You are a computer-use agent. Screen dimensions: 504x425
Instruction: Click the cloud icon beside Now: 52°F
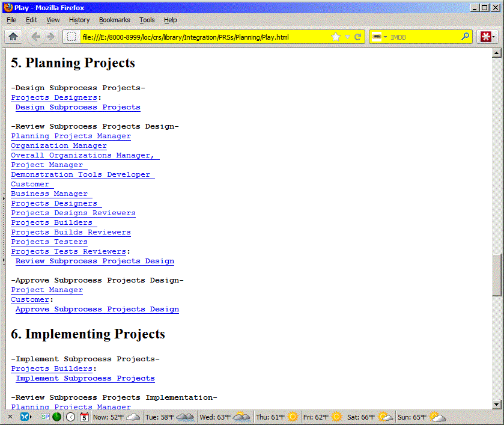click(x=133, y=417)
